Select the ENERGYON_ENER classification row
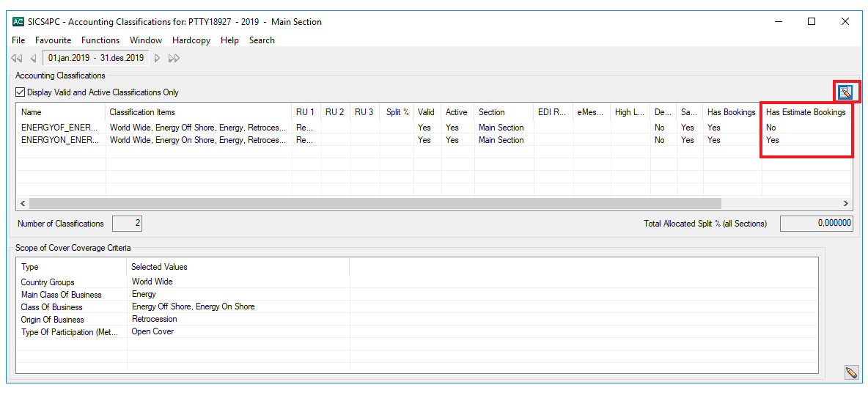 (62, 140)
